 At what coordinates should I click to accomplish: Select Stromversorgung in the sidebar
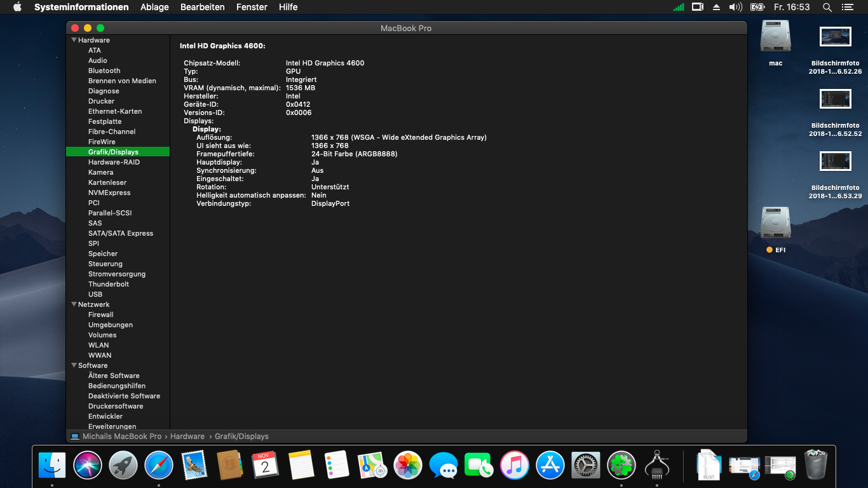tap(117, 274)
